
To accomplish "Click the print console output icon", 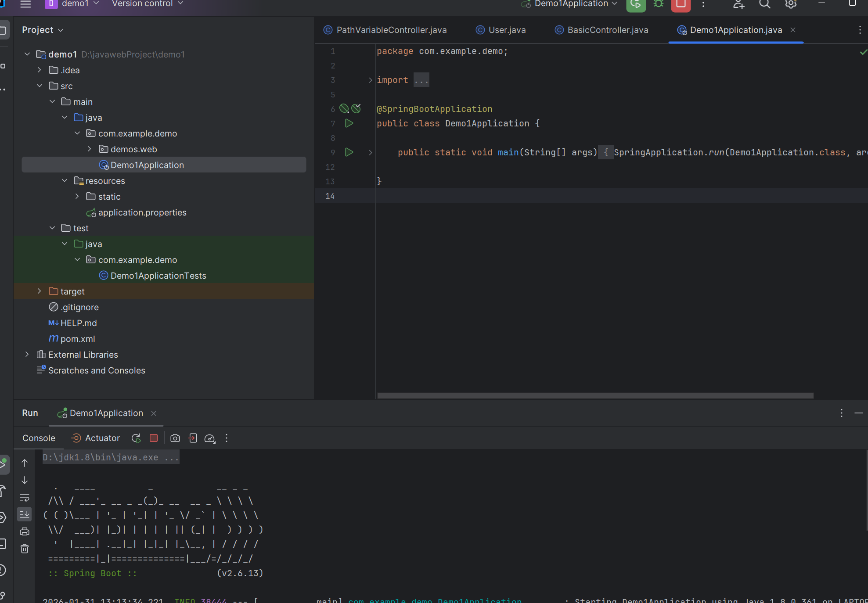I will 25,531.
